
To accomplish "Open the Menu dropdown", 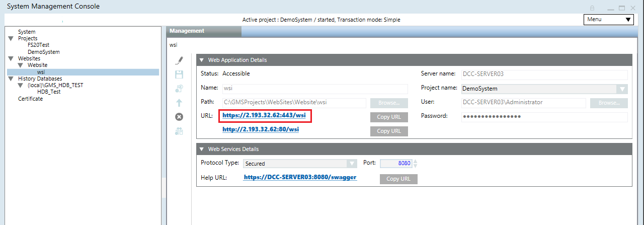I will pyautogui.click(x=608, y=20).
